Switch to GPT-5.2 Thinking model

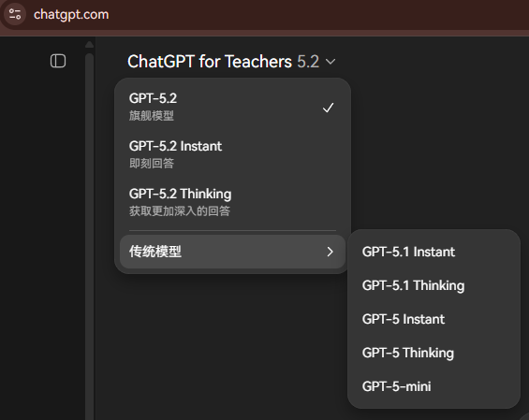pos(232,202)
